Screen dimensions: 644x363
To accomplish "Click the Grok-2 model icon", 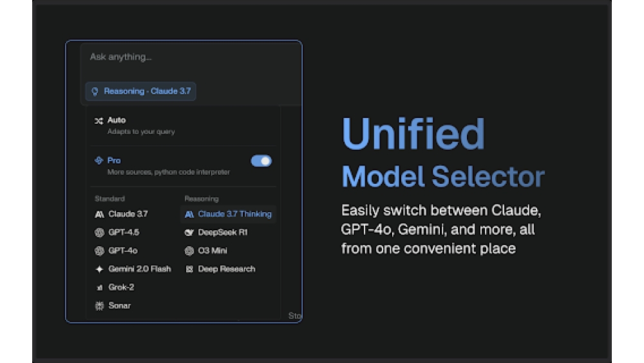I will pos(99,288).
